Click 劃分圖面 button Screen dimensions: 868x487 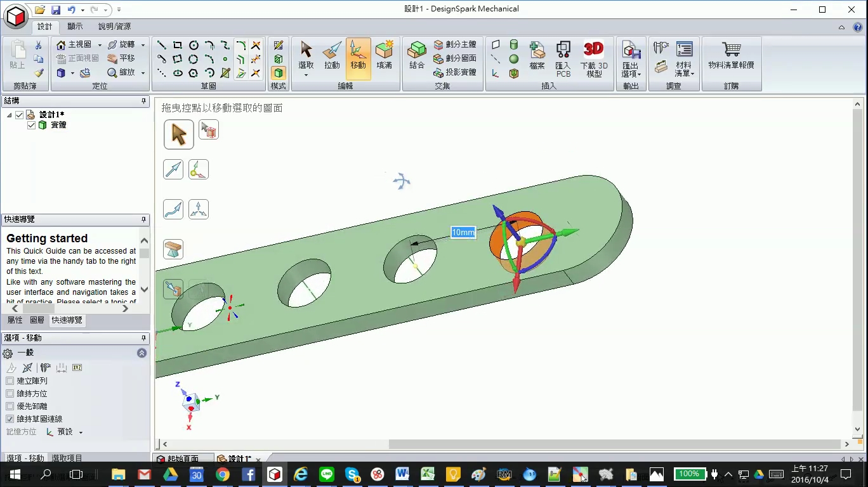[455, 58]
